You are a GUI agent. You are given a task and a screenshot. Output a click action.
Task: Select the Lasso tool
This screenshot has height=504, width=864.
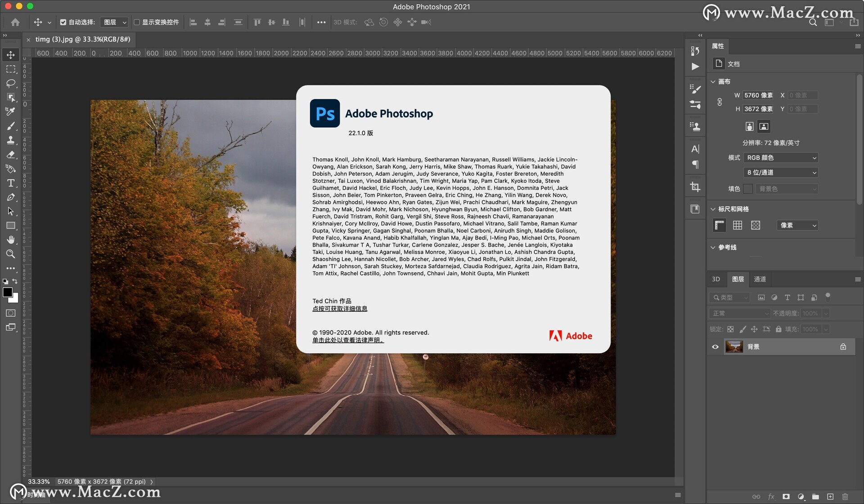pos(10,83)
